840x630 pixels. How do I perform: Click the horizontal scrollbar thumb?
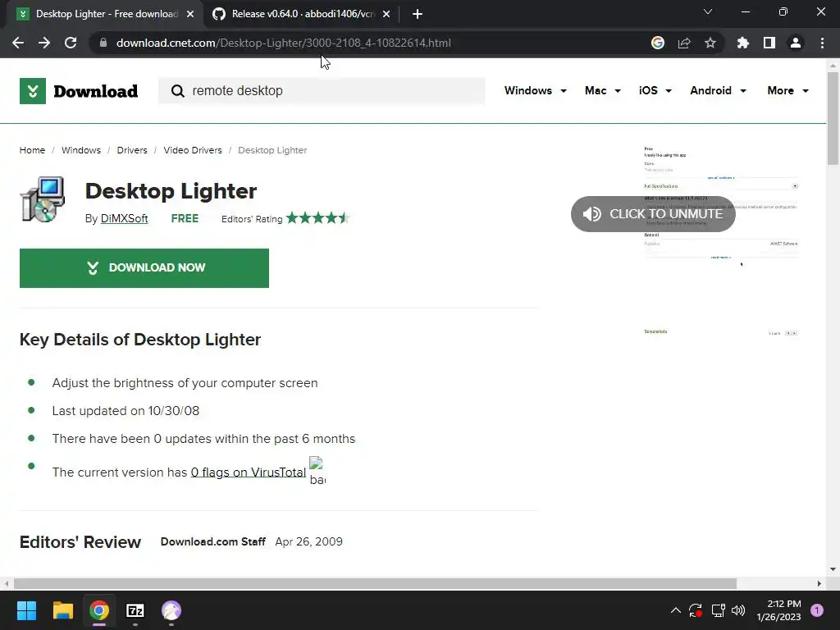pyautogui.click(x=375, y=583)
